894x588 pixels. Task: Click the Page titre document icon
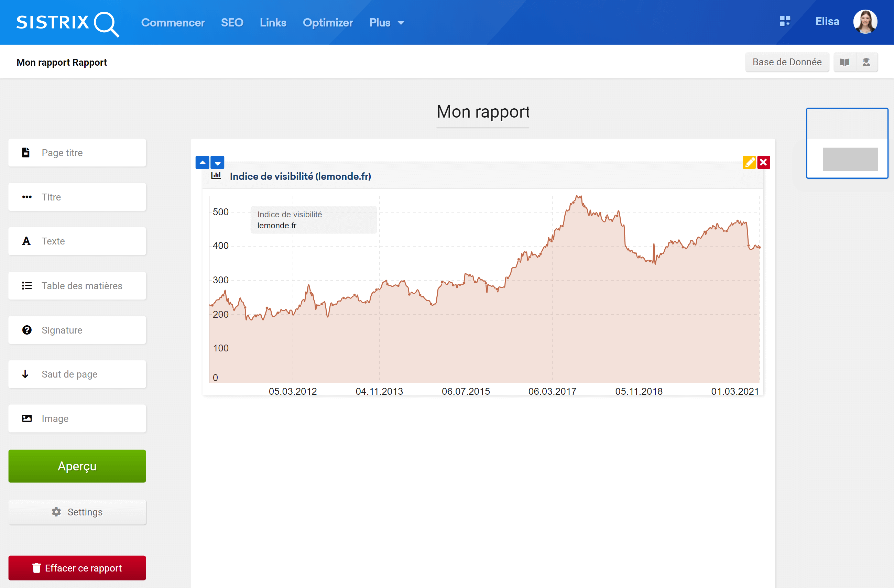point(26,153)
